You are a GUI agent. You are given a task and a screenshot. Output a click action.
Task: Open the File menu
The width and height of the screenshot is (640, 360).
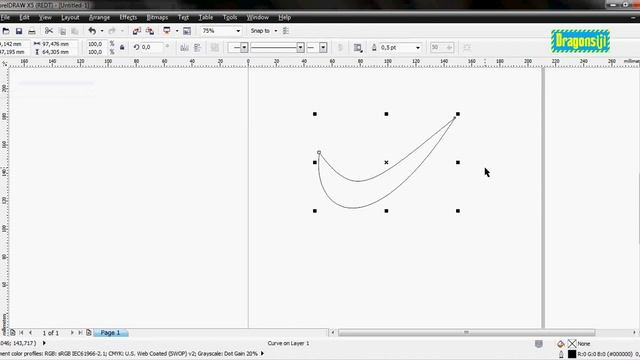(5, 18)
